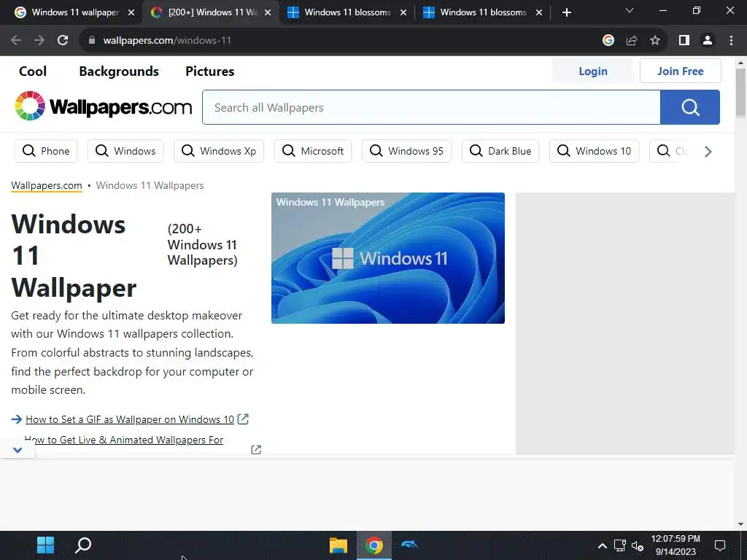747x560 pixels.
Task: Open the taskbar clock and date
Action: [676, 545]
